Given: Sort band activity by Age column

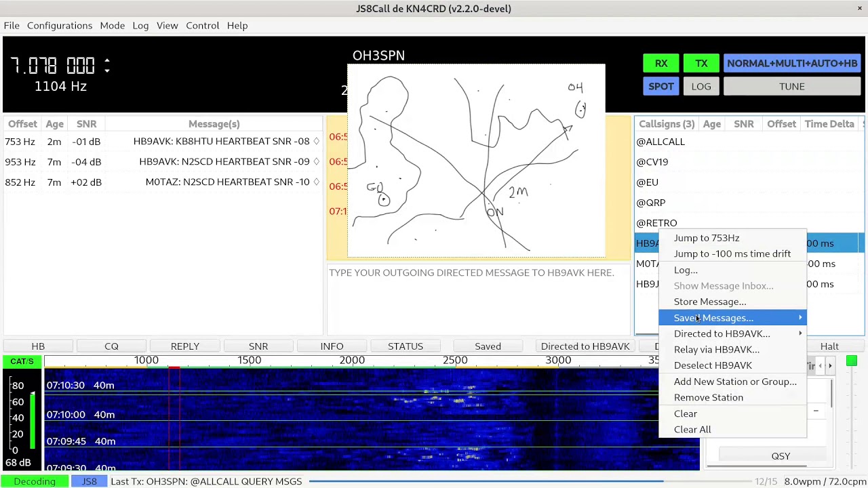Looking at the screenshot, I should (54, 124).
